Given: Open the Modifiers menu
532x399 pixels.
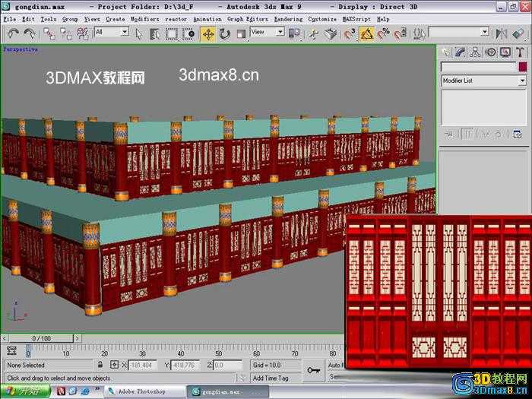Looking at the screenshot, I should coord(145,19).
